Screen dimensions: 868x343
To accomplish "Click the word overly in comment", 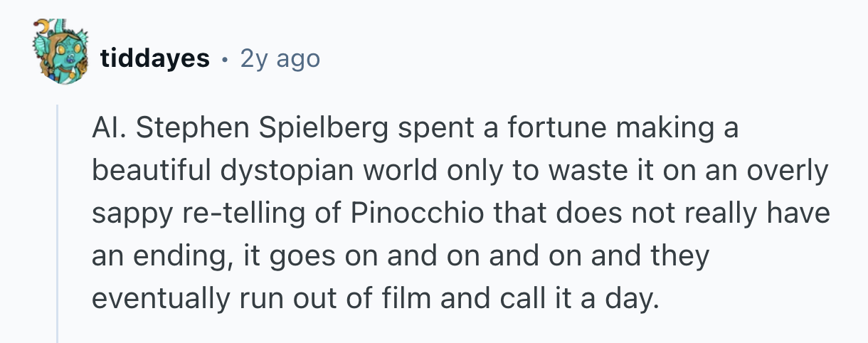I will (788, 171).
